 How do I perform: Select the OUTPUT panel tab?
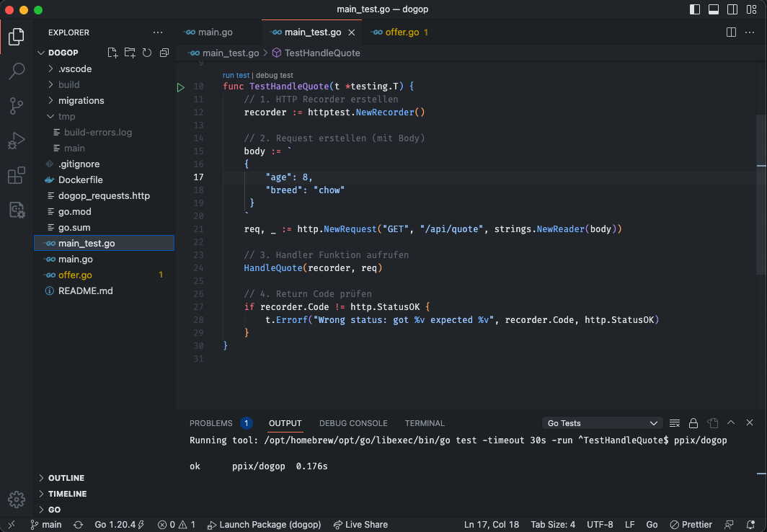[285, 423]
